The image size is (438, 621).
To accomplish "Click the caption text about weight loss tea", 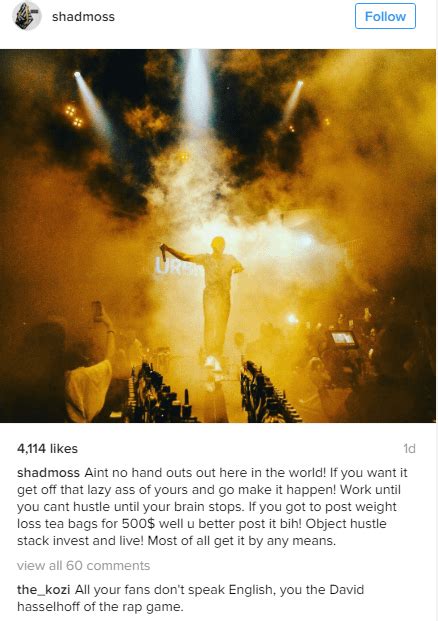I will [213, 507].
